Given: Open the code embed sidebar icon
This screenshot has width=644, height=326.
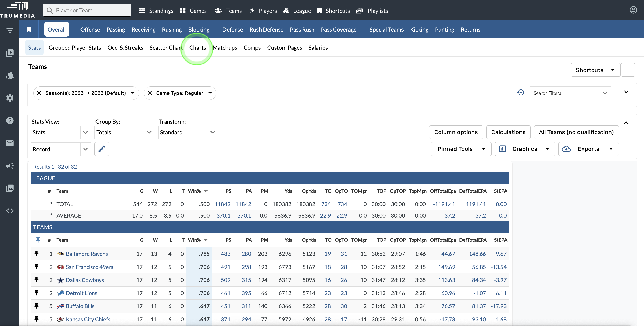Looking at the screenshot, I should click(10, 211).
